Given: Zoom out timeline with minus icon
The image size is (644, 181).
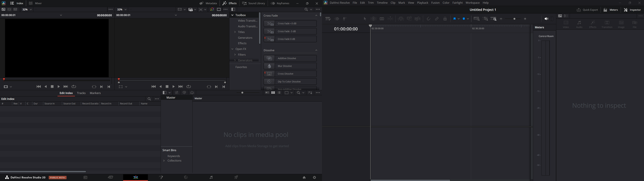Looking at the screenshot, I should point(501,19).
